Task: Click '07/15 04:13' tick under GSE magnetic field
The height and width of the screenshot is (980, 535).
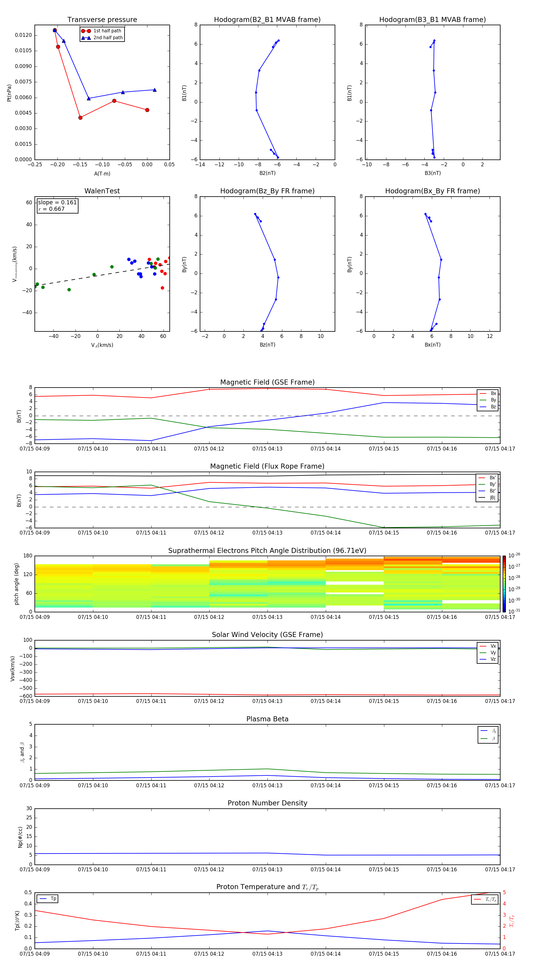Action: click(x=267, y=449)
